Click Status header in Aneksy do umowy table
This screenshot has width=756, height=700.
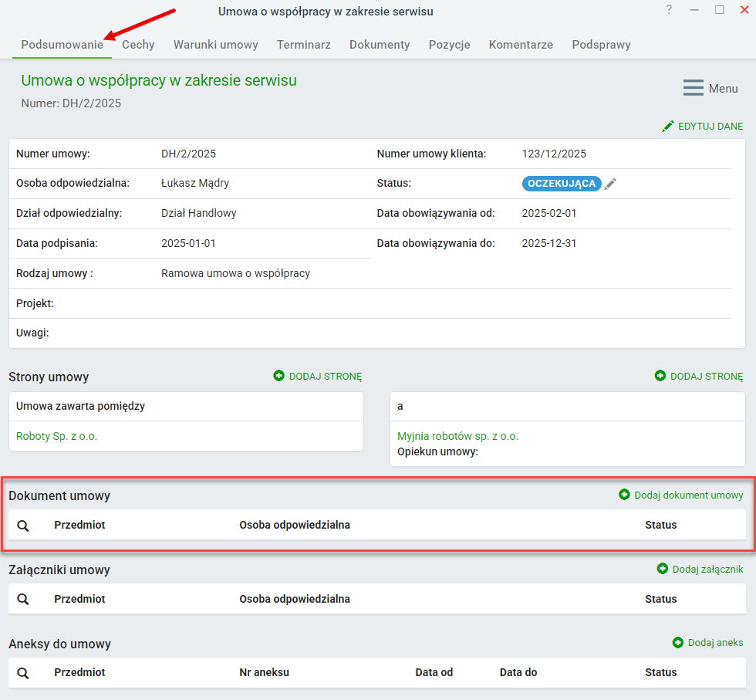click(661, 672)
